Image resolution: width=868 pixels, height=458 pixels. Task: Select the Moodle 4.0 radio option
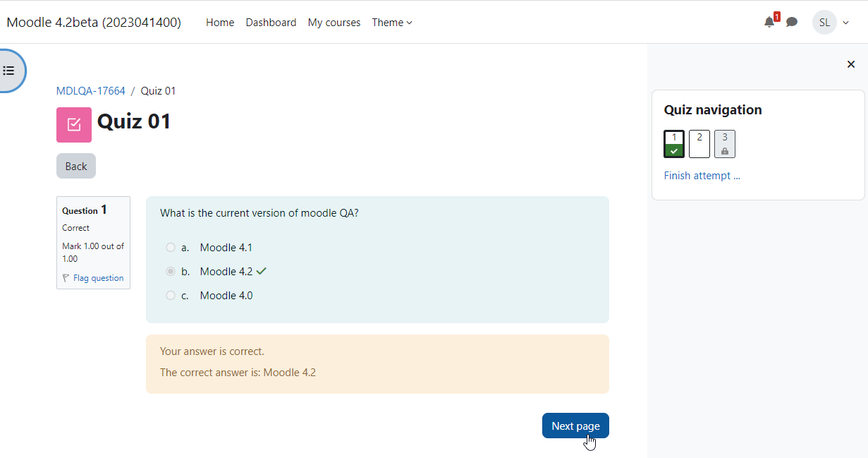coord(170,296)
